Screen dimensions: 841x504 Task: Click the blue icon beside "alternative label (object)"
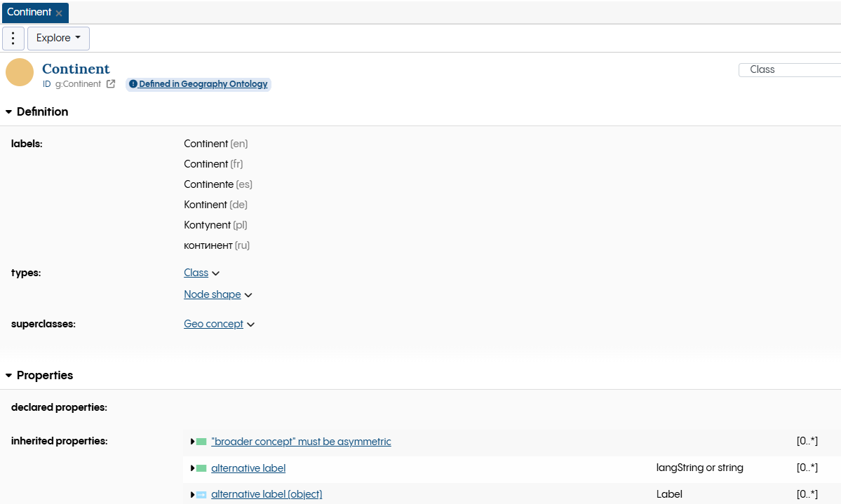click(x=201, y=494)
